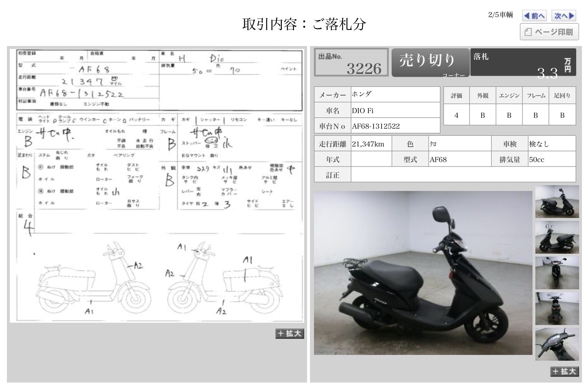Click the ページ印刷 print page button

549,32
